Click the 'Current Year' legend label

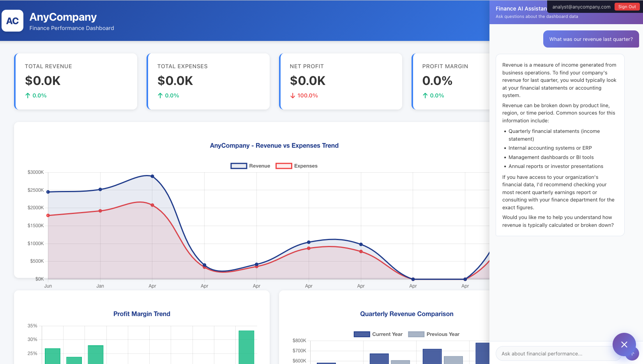point(387,334)
